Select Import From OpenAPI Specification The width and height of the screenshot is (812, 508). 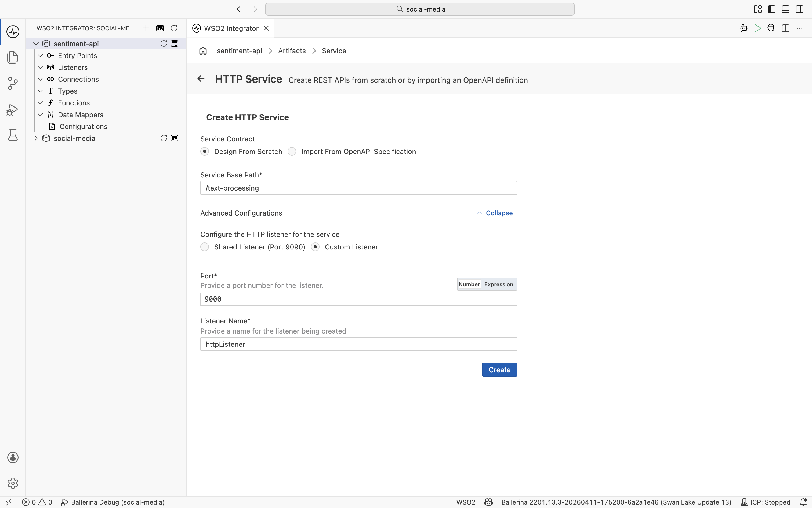pos(292,152)
